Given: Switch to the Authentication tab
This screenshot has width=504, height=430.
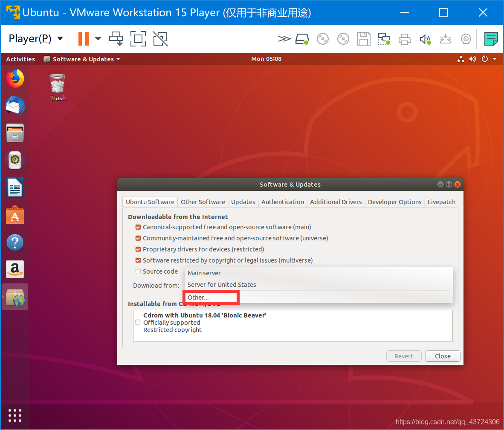Looking at the screenshot, I should pyautogui.click(x=283, y=202).
